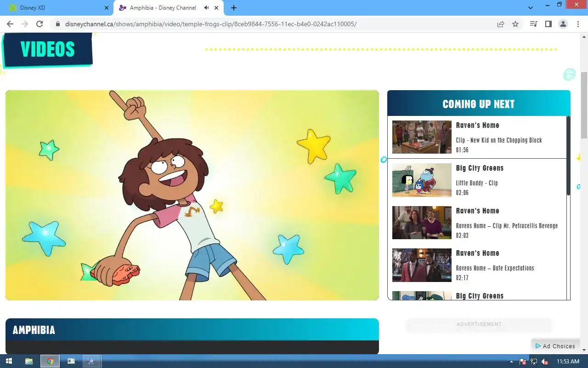588x368 pixels.
Task: Click 'Clip - New Kid on the Chopping Block'
Action: [x=499, y=140]
